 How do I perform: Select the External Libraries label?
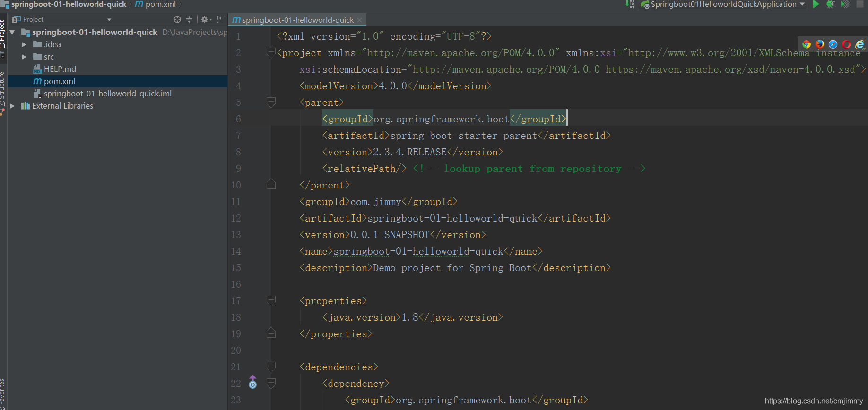coord(63,106)
